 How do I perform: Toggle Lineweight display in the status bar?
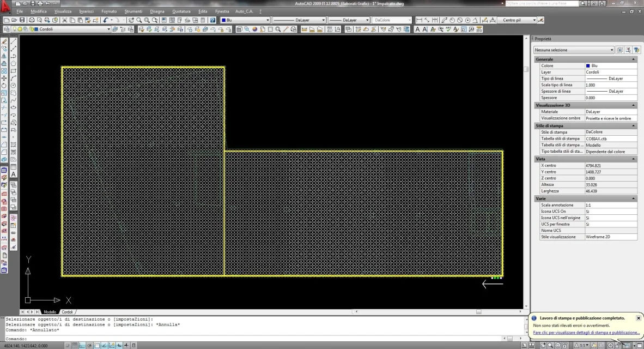click(126, 345)
